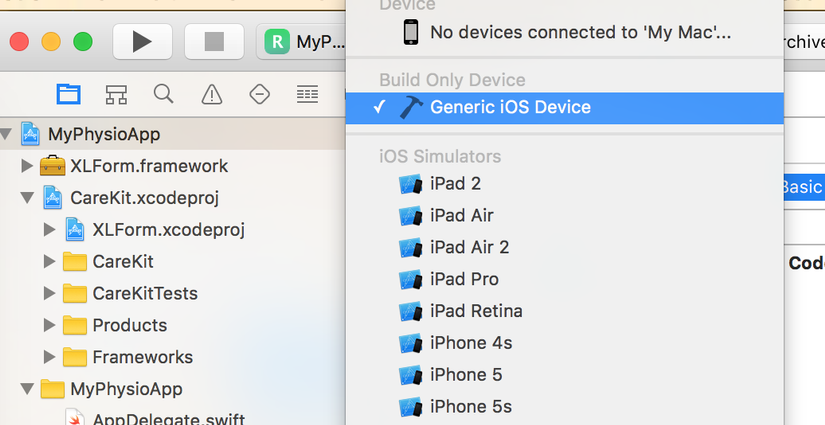This screenshot has height=425, width=825.
Task: Select the checked Generic iOS Device entry
Action: point(565,108)
